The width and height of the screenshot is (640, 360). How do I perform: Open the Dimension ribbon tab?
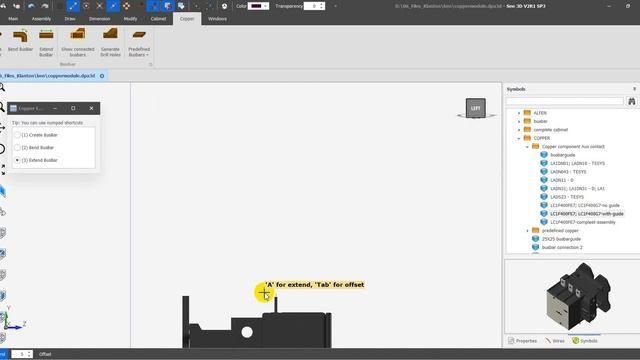pyautogui.click(x=100, y=19)
